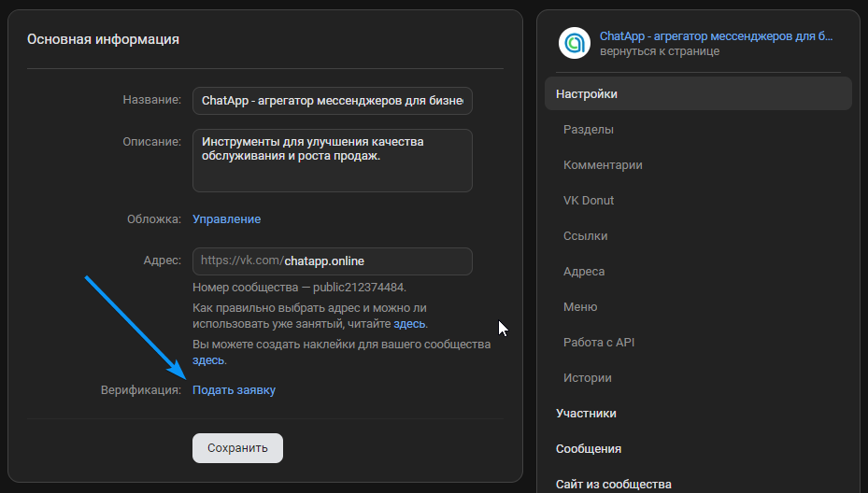868x493 pixels.
Task: Click 'вернуться к странице' link
Action: click(x=660, y=51)
